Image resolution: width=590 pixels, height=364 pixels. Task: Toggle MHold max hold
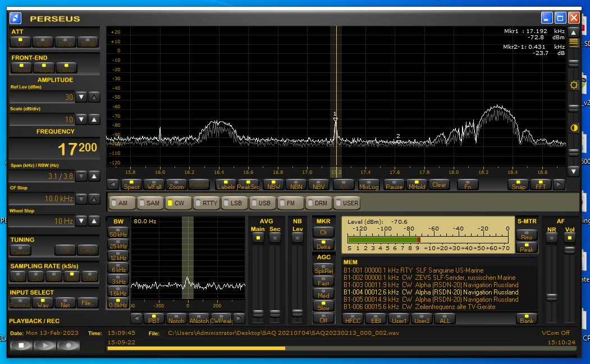click(417, 185)
